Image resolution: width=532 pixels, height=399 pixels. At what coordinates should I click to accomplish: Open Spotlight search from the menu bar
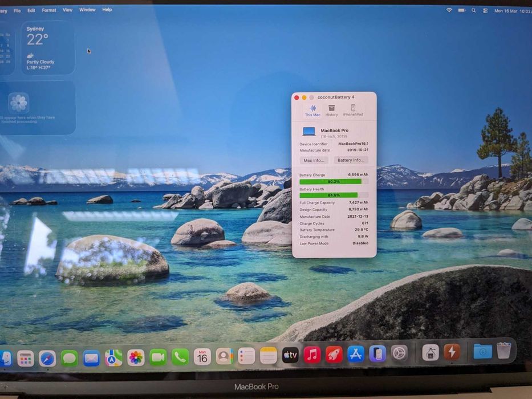473,10
